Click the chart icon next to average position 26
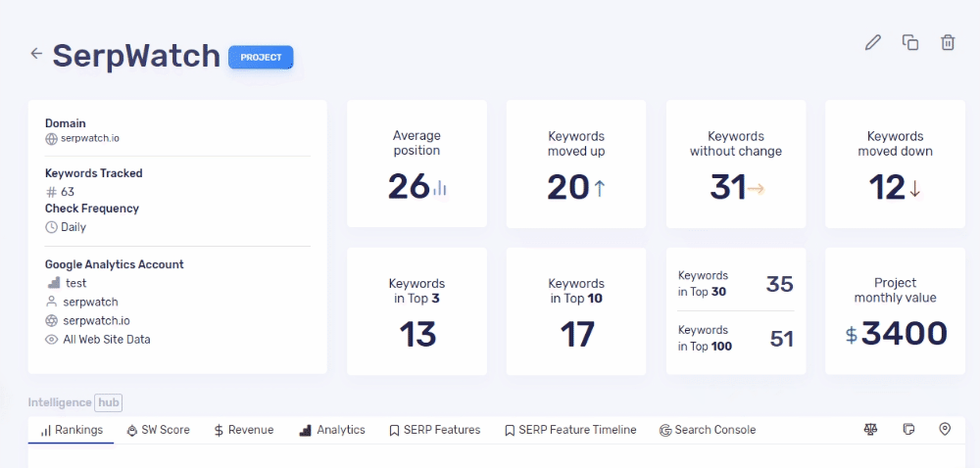This screenshot has width=980, height=468. (x=440, y=188)
